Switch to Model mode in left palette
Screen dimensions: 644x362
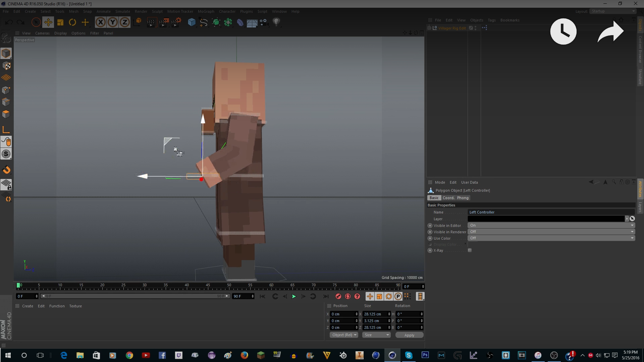click(x=6, y=53)
